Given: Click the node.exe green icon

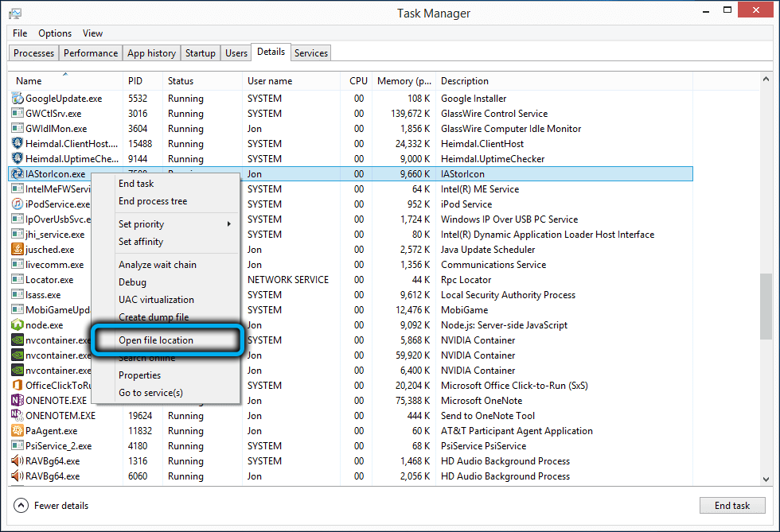Looking at the screenshot, I should point(18,325).
